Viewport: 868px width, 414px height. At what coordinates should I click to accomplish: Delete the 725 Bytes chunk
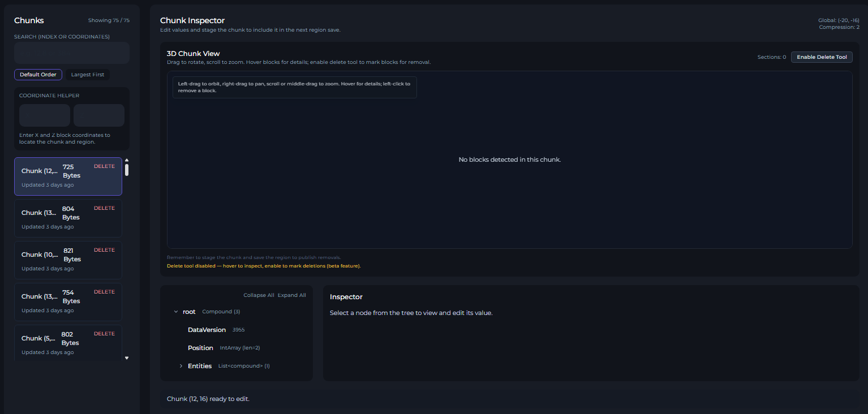coord(104,166)
